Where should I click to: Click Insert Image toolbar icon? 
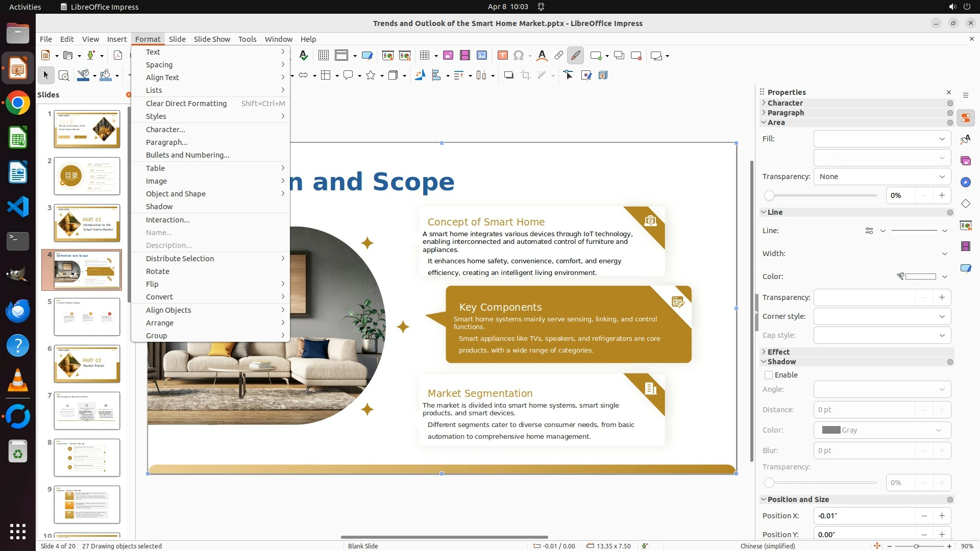(x=448, y=56)
